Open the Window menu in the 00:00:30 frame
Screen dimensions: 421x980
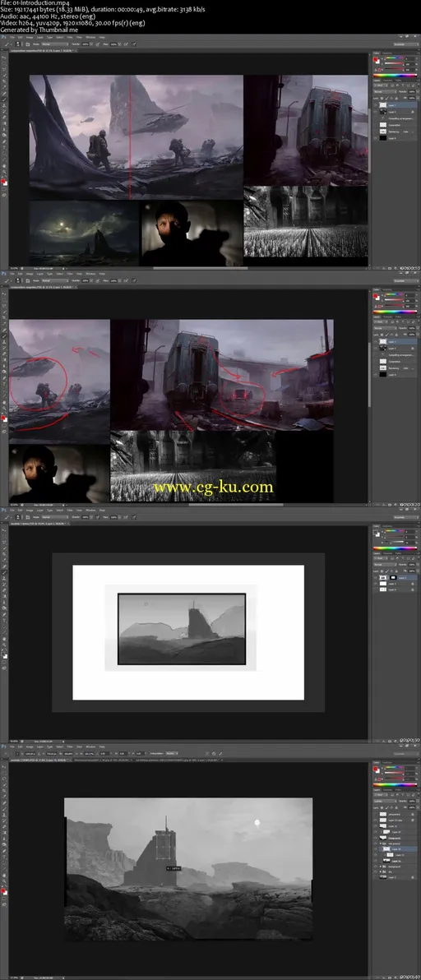90,511
